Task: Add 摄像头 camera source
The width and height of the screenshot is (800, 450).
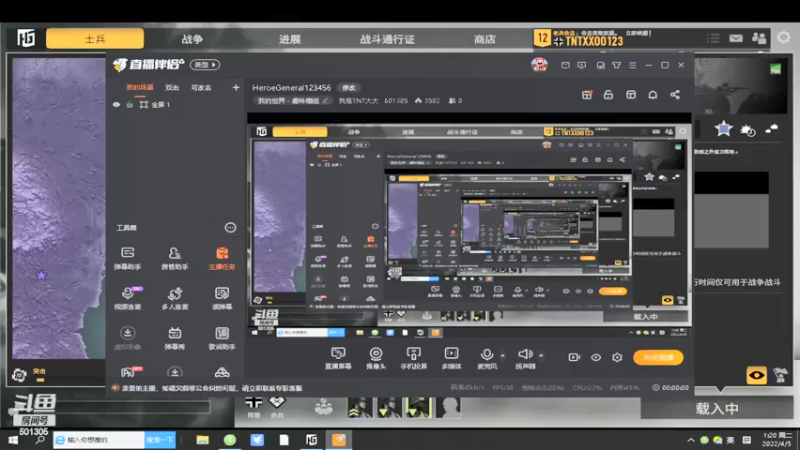Action: tap(376, 358)
